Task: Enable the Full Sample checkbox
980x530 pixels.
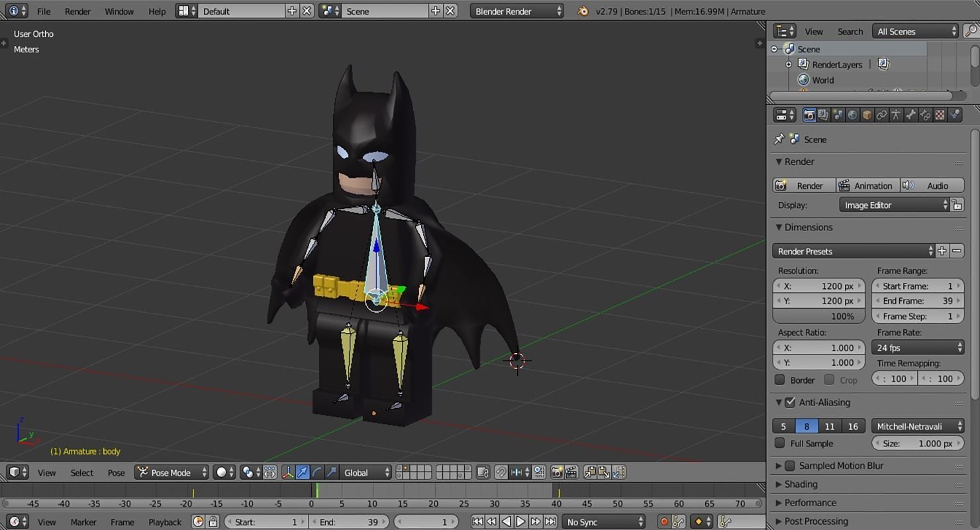Action: [x=780, y=443]
